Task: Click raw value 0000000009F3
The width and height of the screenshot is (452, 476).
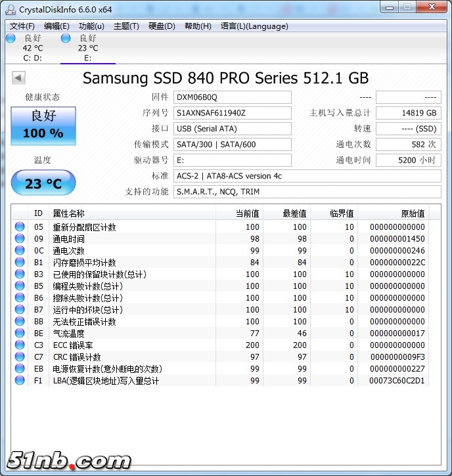Action: 397,357
